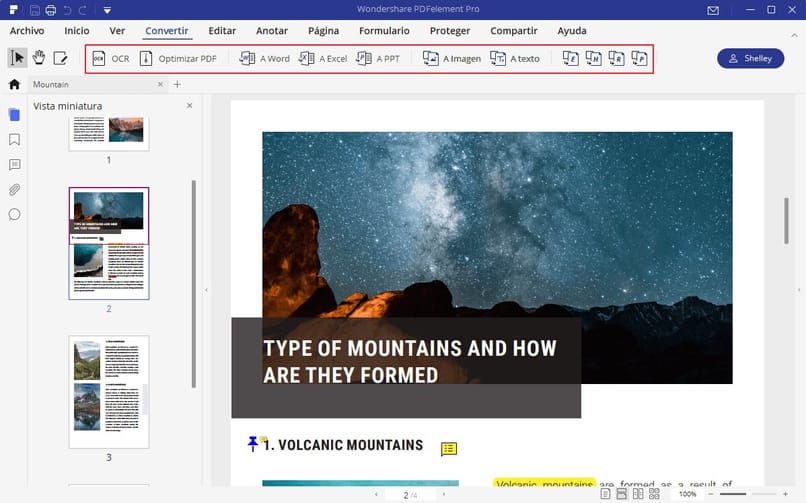This screenshot has height=503, width=806.
Task: Click the Print icon in title bar
Action: click(50, 10)
